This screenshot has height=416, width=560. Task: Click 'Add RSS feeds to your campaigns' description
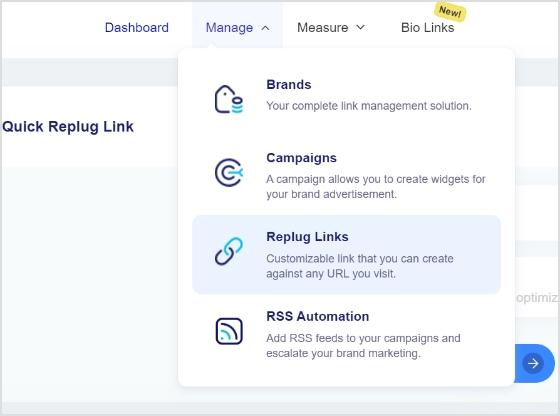[363, 346]
